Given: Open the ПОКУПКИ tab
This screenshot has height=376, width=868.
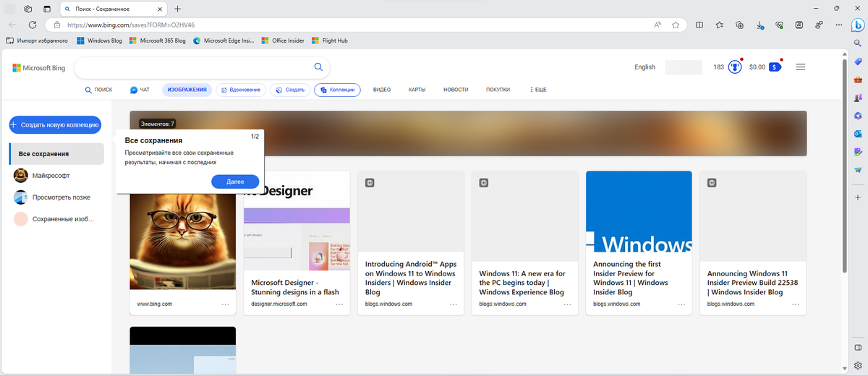Looking at the screenshot, I should click(x=498, y=90).
